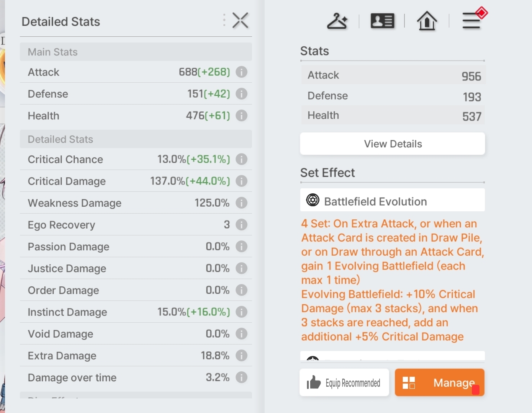The width and height of the screenshot is (532, 413).
Task: Show info for Weakness Damage
Action: pyautogui.click(x=241, y=203)
